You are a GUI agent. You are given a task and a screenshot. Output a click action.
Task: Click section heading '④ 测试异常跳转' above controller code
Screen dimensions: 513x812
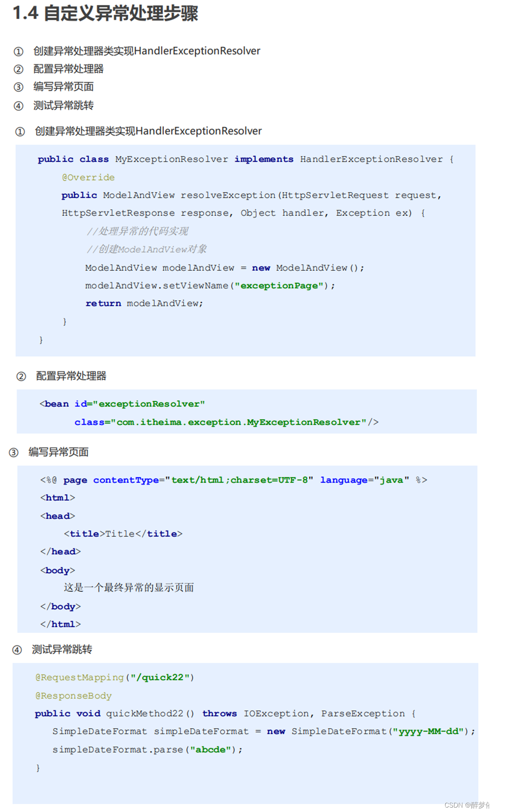pyautogui.click(x=52, y=650)
